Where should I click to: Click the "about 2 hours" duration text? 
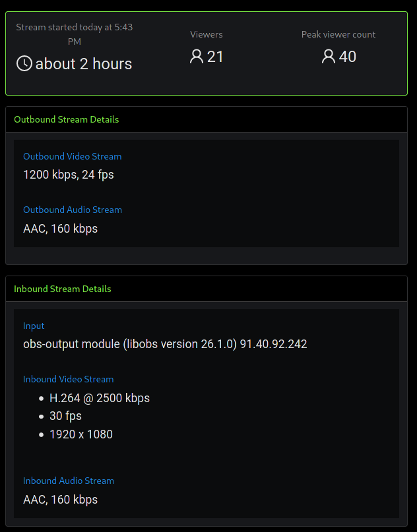[x=84, y=64]
